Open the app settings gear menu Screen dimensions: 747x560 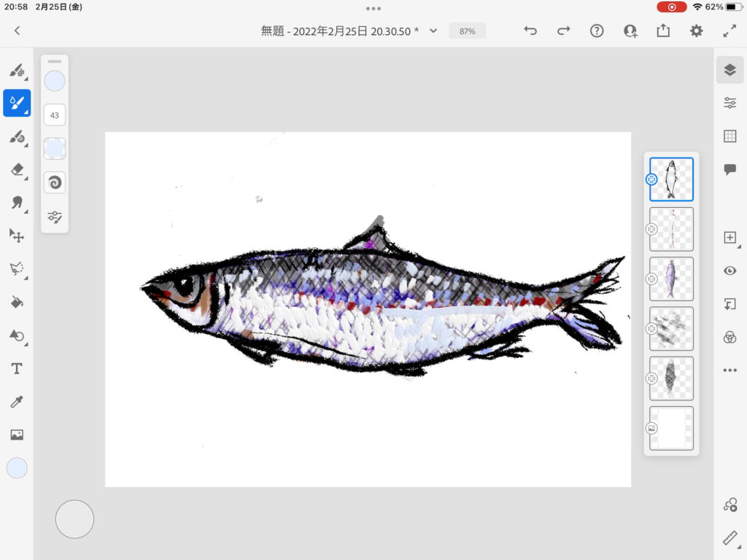click(x=697, y=31)
